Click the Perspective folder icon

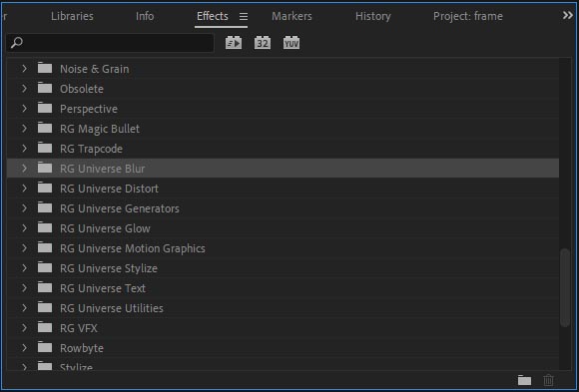[45, 108]
